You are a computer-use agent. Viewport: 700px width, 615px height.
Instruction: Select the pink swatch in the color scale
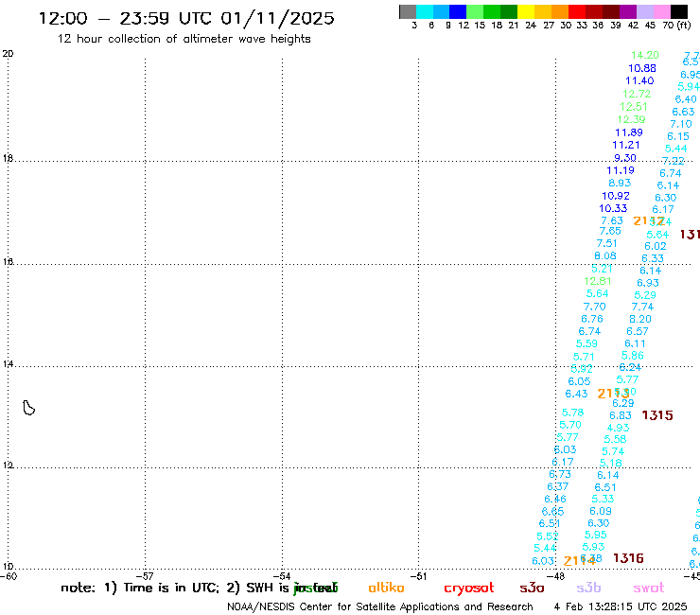click(x=662, y=11)
